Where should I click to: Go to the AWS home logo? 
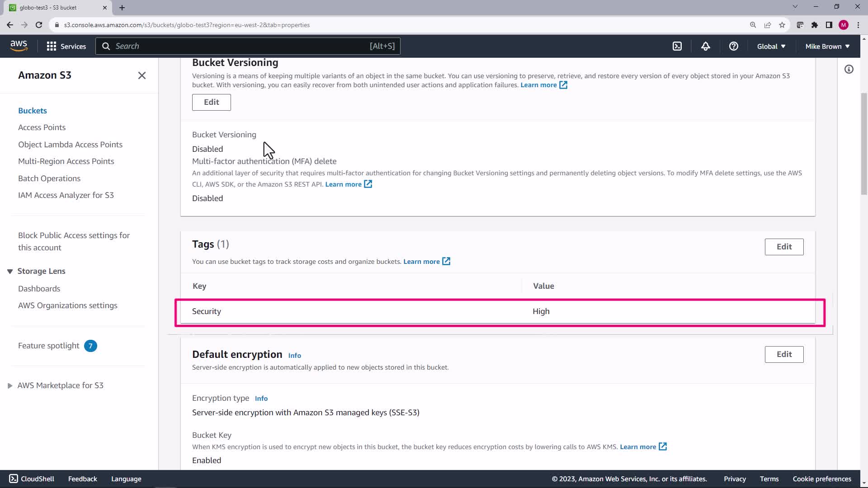19,46
